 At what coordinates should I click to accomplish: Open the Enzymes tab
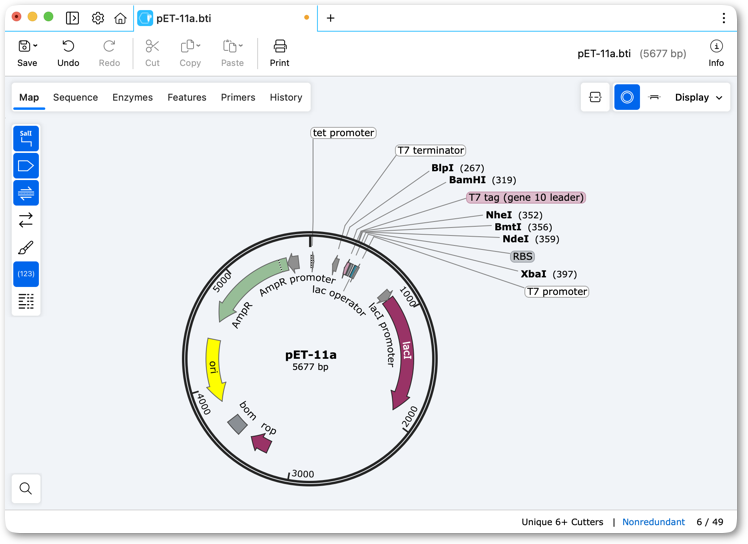tap(133, 97)
